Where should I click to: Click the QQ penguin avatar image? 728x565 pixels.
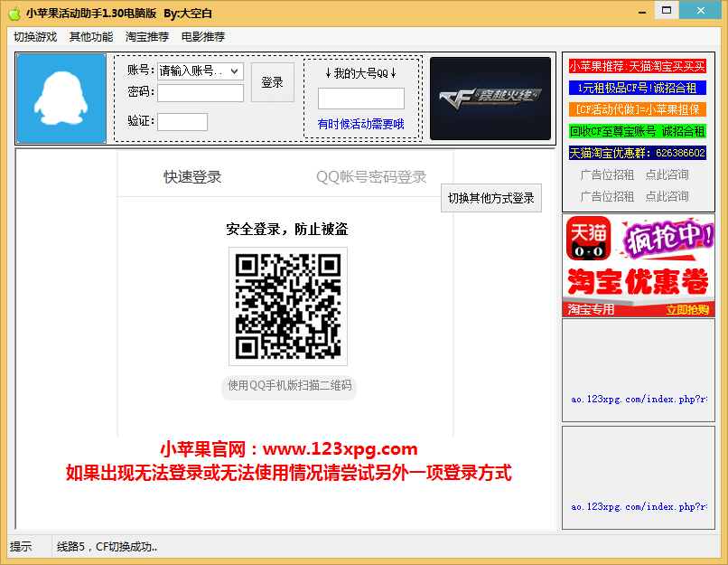point(61,98)
